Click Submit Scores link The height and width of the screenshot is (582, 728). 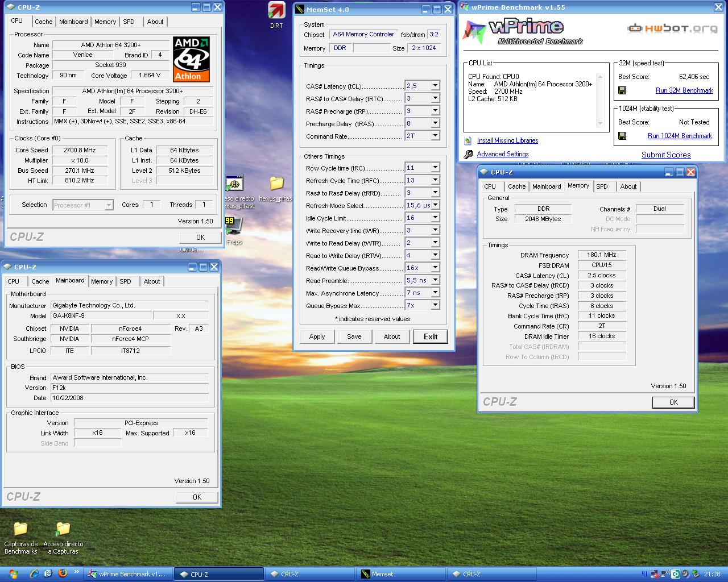(666, 155)
